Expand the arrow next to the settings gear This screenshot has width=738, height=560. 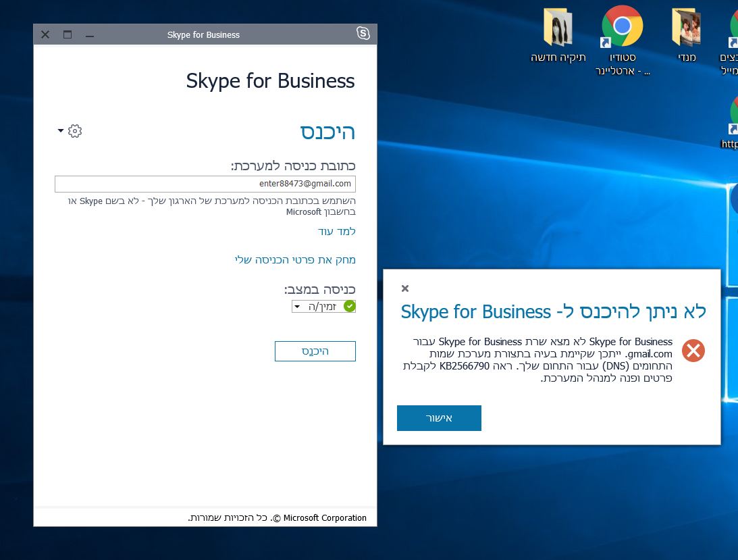click(61, 130)
